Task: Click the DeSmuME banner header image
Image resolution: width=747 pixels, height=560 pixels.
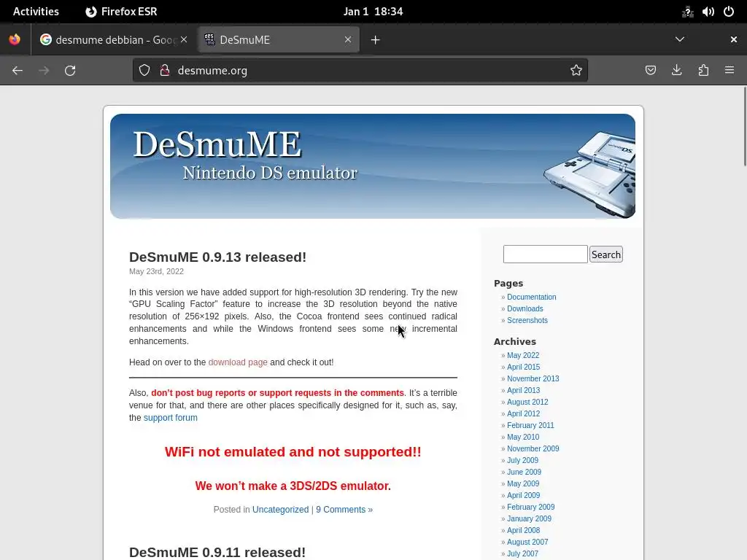Action: (373, 166)
